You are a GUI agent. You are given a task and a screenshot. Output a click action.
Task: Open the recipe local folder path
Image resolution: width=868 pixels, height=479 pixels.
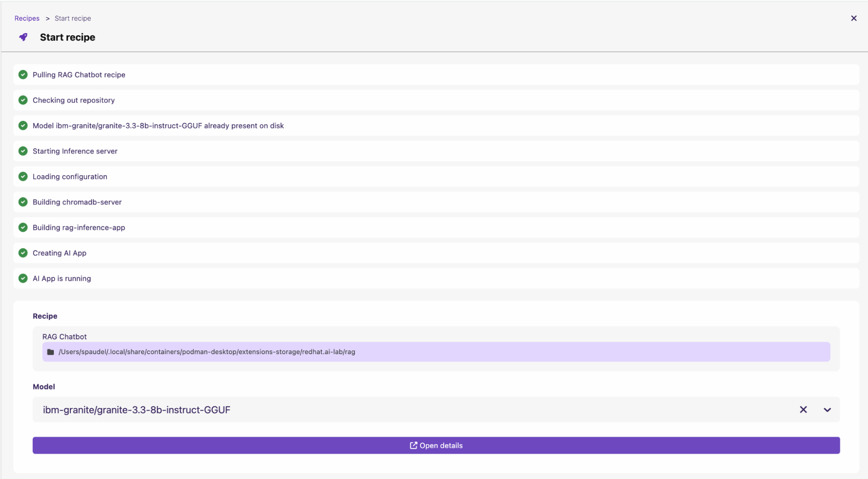[207, 352]
